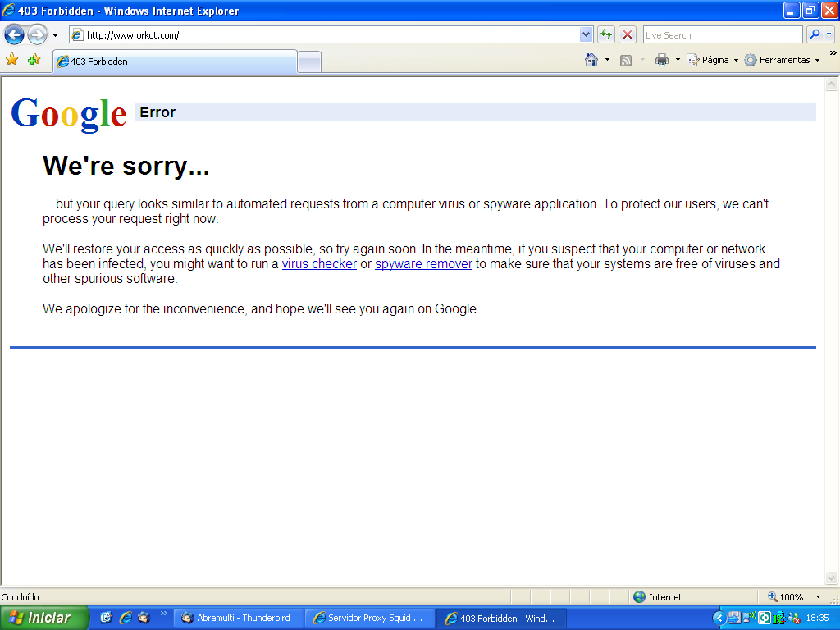
Task: Click the page scrollbar down arrow
Action: pyautogui.click(x=831, y=577)
